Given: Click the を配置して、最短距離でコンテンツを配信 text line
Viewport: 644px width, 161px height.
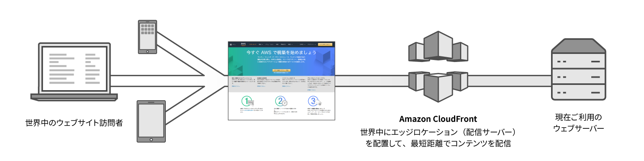Looking at the screenshot, I should pyautogui.click(x=438, y=143).
